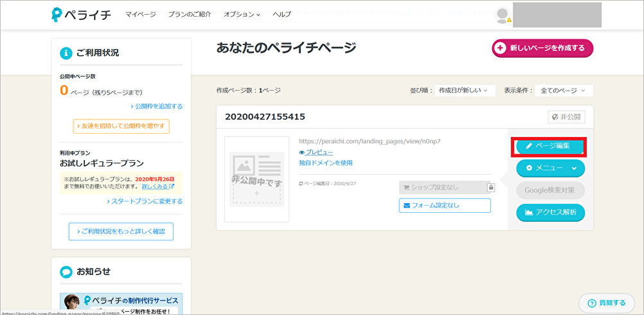The width and height of the screenshot is (644, 315).
Task: Click the external link icon after 詳しくみる
Action: pyautogui.click(x=172, y=186)
